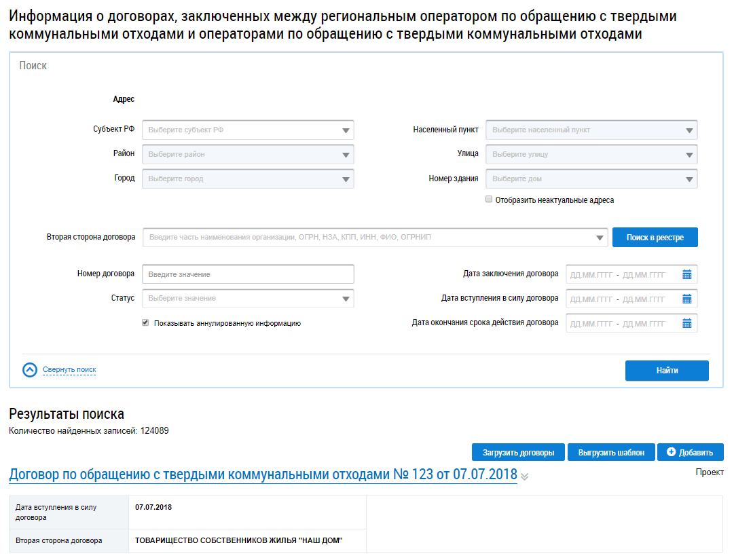Click the collapse search circle arrow icon

coord(30,370)
